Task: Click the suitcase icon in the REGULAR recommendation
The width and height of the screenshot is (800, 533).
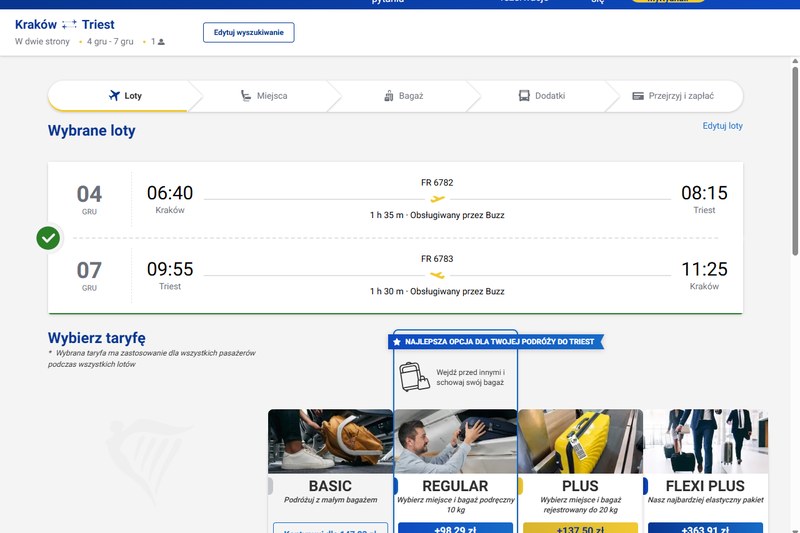Action: (x=414, y=377)
